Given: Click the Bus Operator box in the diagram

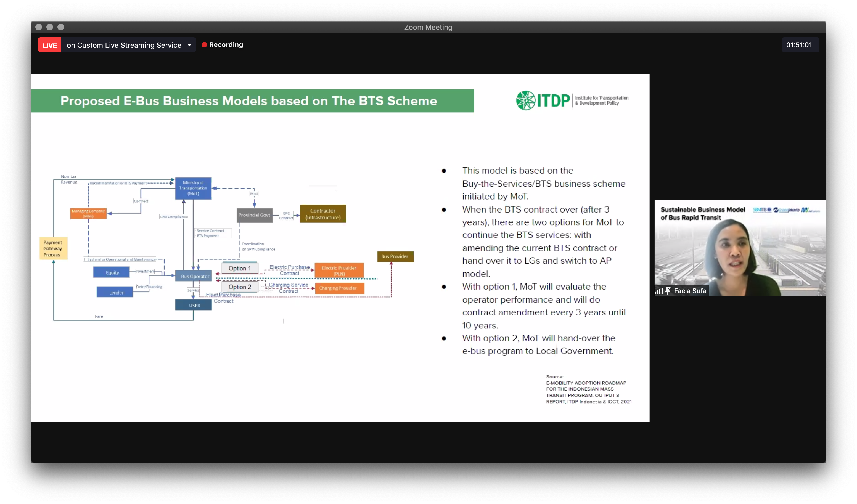Looking at the screenshot, I should [x=193, y=276].
